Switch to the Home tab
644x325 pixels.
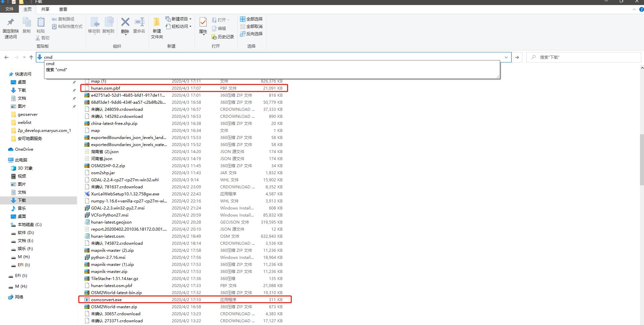[28, 9]
